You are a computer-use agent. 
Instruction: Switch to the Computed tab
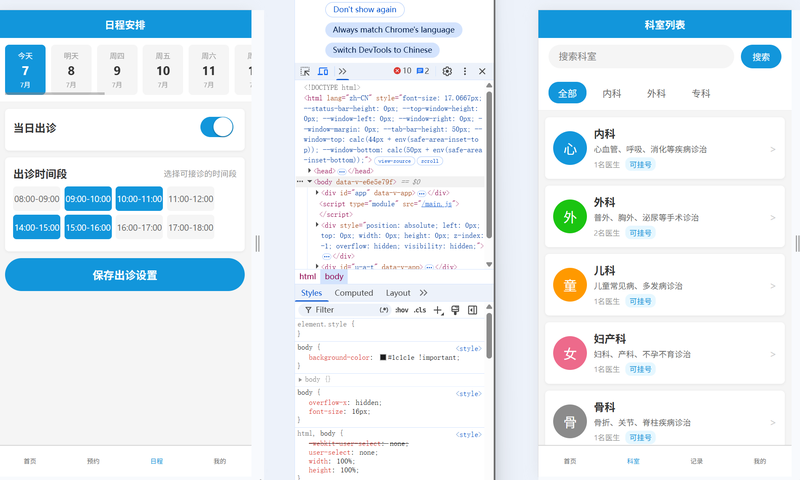[x=354, y=293]
